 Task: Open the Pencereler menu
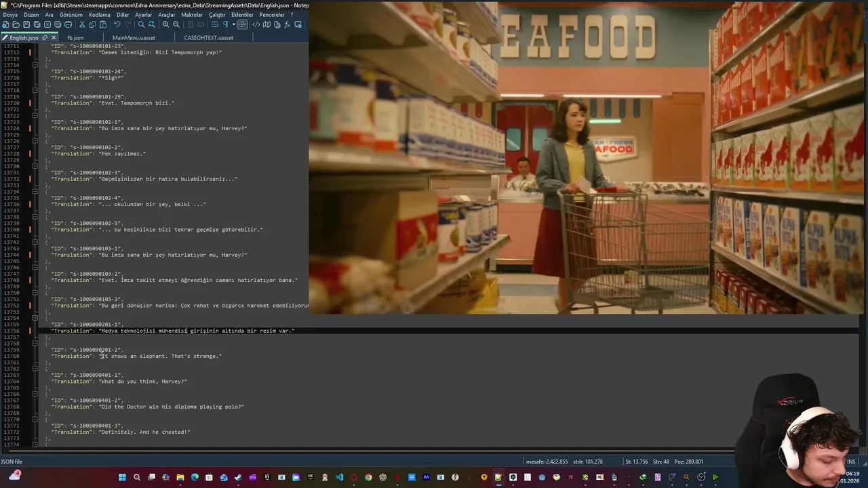(272, 15)
